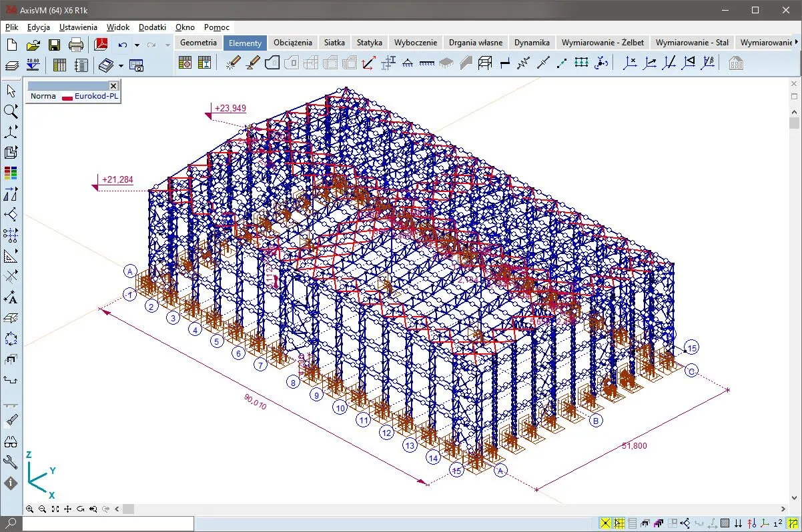The width and height of the screenshot is (802, 532).
Task: Expand the undo history dropdown arrow
Action: coord(137,45)
